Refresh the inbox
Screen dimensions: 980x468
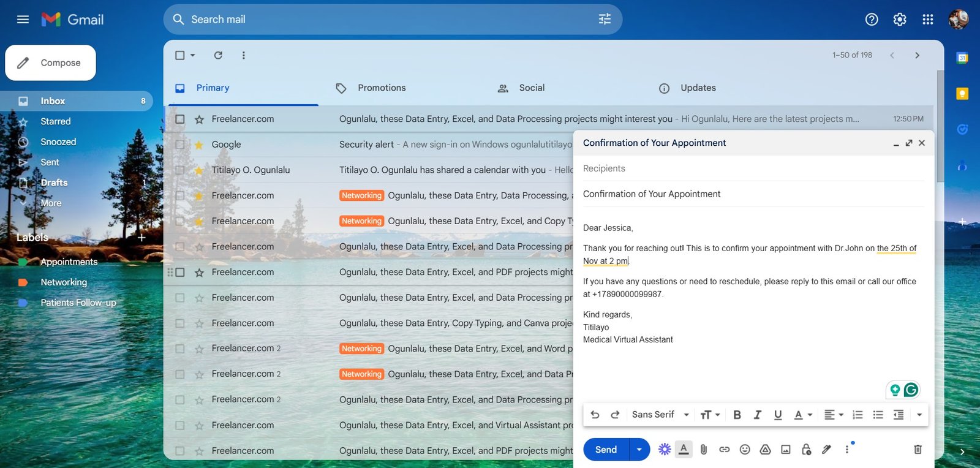218,55
